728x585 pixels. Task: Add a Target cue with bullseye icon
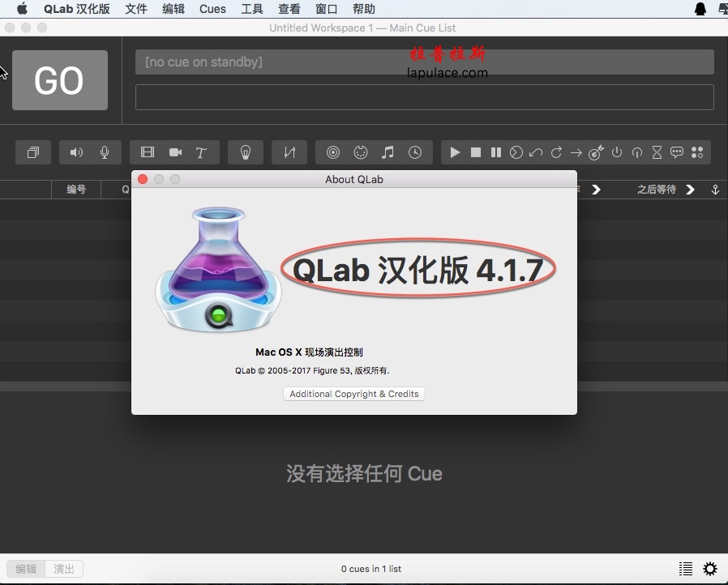point(596,152)
